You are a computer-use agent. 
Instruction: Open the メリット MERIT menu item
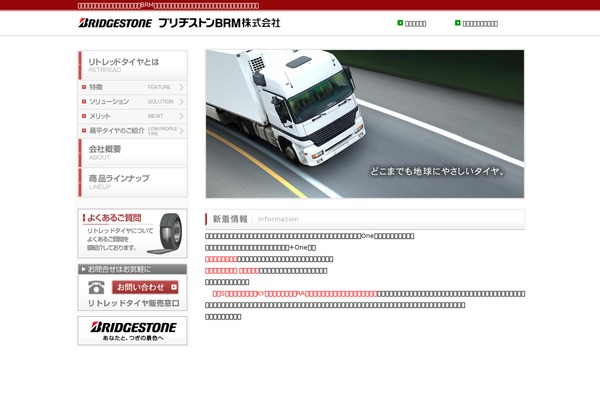132,116
